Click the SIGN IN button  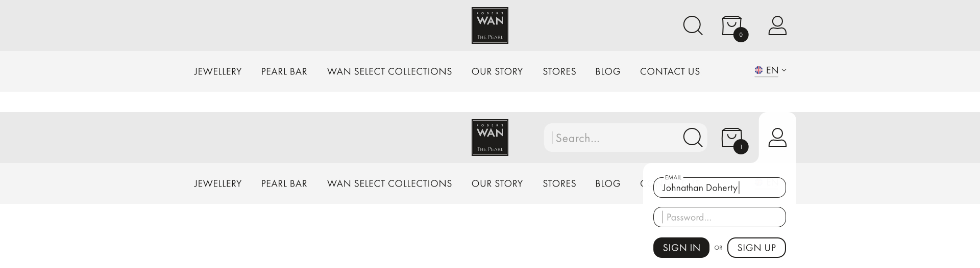click(681, 248)
